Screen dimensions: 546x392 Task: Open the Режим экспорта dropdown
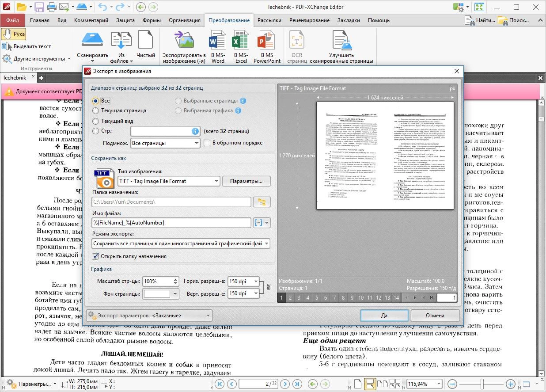[181, 244]
